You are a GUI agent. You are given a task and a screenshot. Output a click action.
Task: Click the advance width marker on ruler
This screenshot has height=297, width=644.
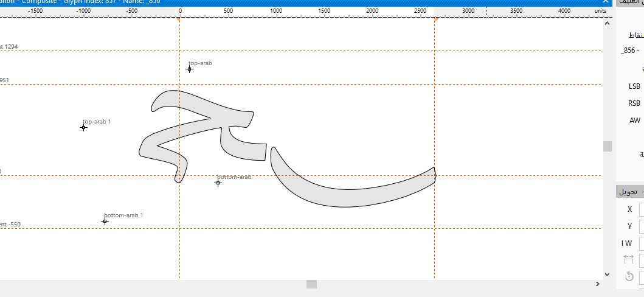[435, 19]
